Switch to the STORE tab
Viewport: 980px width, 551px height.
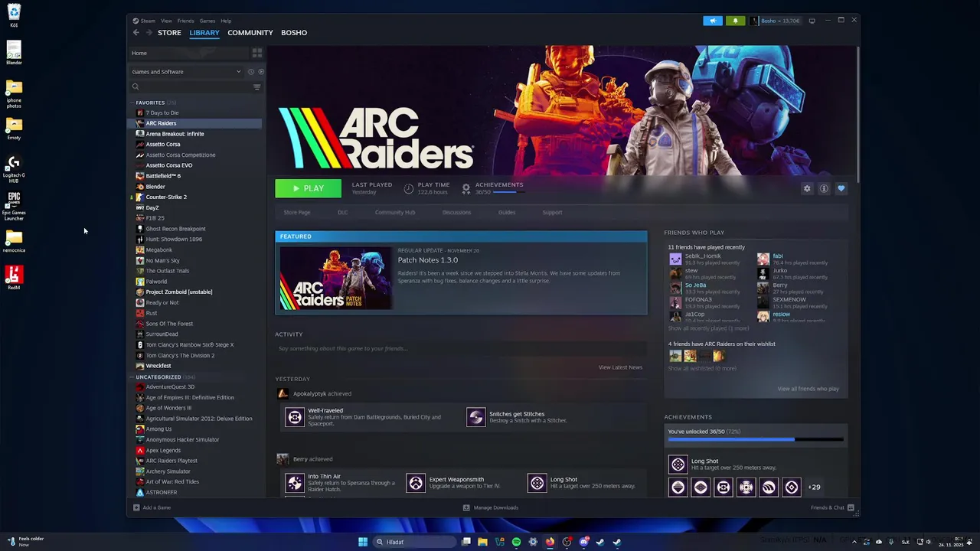(169, 33)
